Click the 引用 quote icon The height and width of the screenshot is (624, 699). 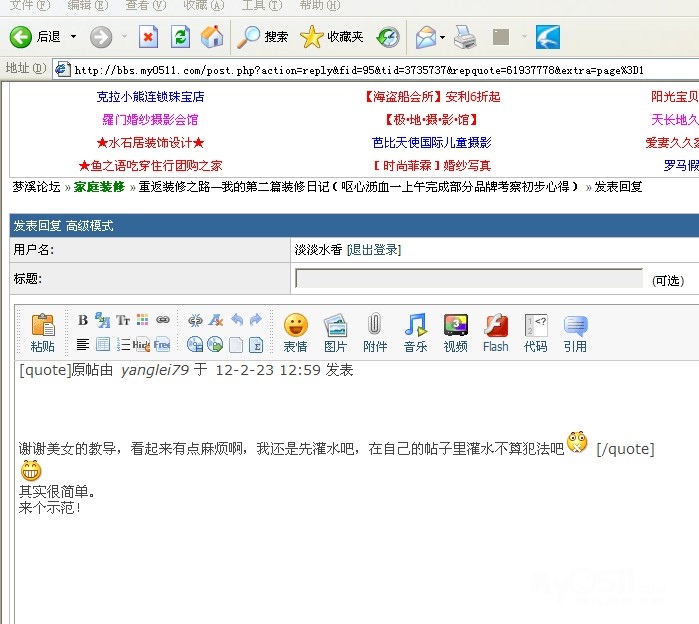tap(575, 331)
